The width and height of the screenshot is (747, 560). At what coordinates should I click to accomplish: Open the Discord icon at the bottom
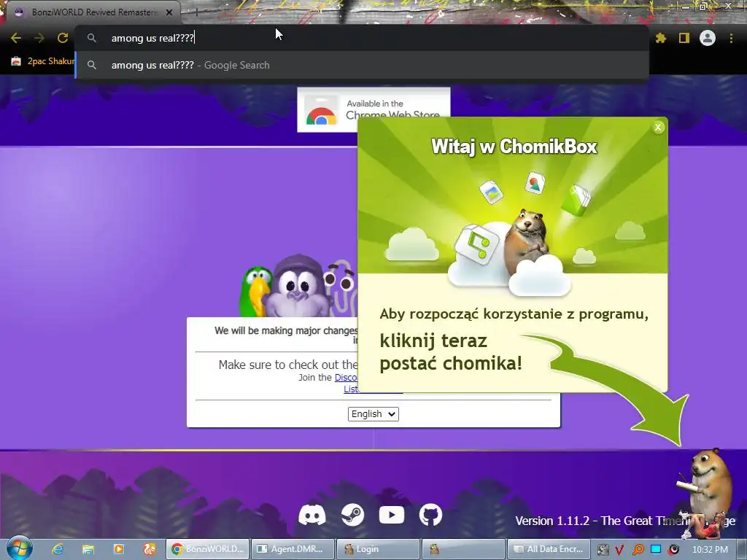tap(312, 516)
